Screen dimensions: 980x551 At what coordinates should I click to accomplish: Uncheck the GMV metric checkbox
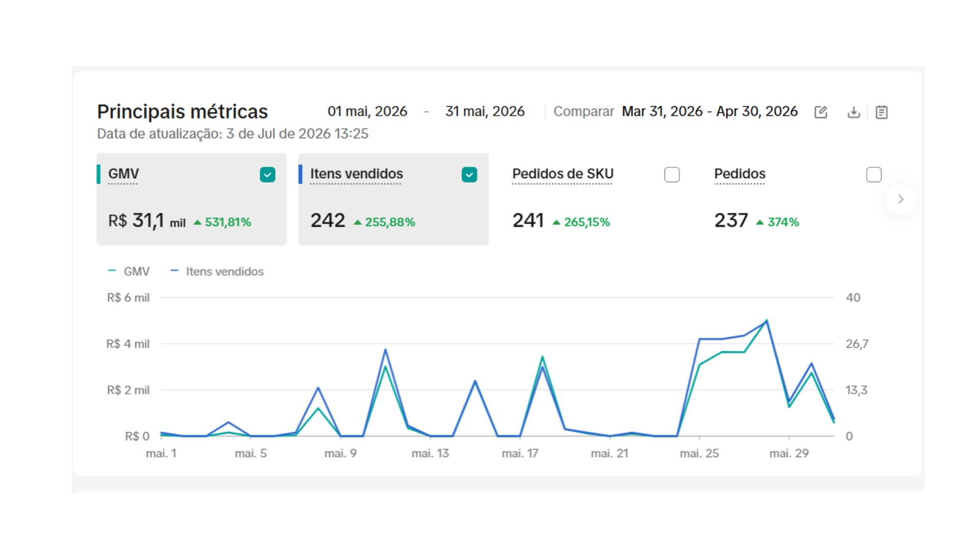pyautogui.click(x=267, y=175)
